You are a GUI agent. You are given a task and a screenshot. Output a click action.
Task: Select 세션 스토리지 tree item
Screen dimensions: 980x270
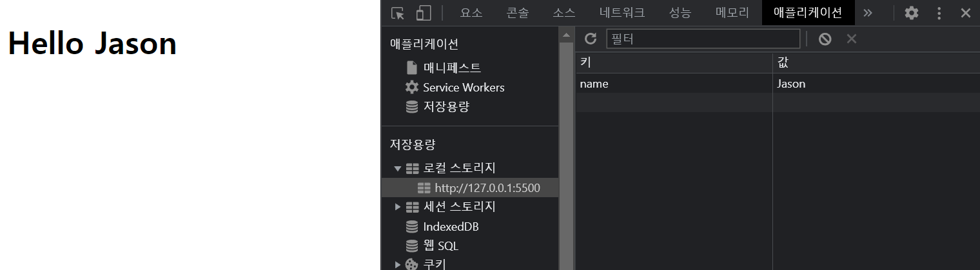459,207
